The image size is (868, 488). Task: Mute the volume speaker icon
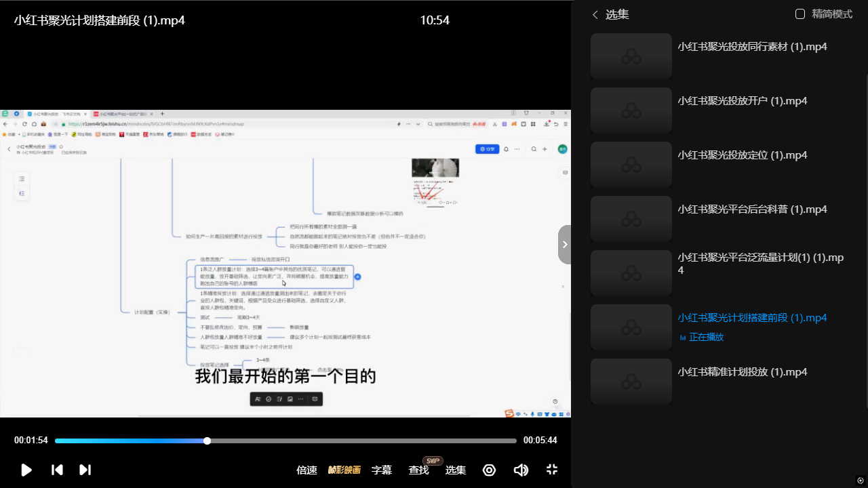[521, 470]
